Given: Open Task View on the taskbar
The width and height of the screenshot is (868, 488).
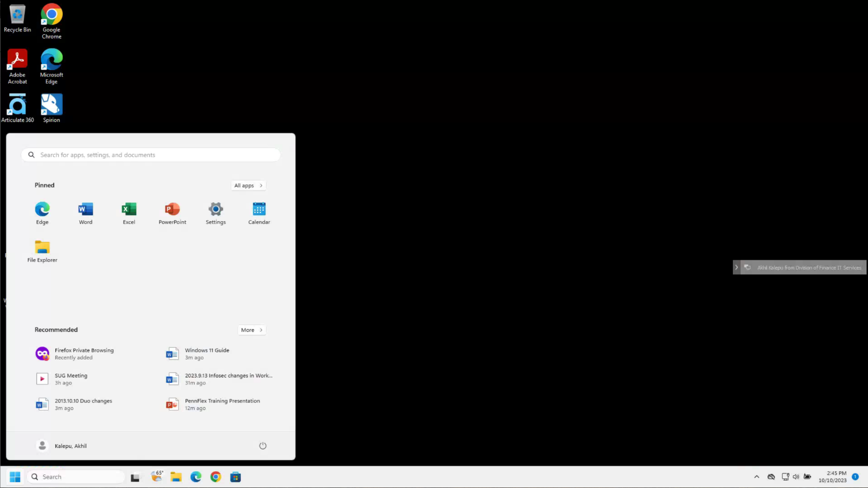Looking at the screenshot, I should (135, 477).
